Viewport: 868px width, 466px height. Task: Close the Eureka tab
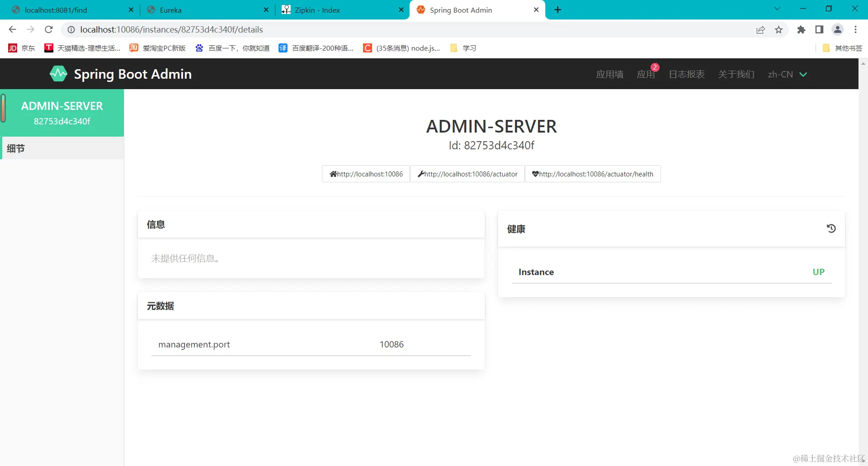(x=266, y=10)
